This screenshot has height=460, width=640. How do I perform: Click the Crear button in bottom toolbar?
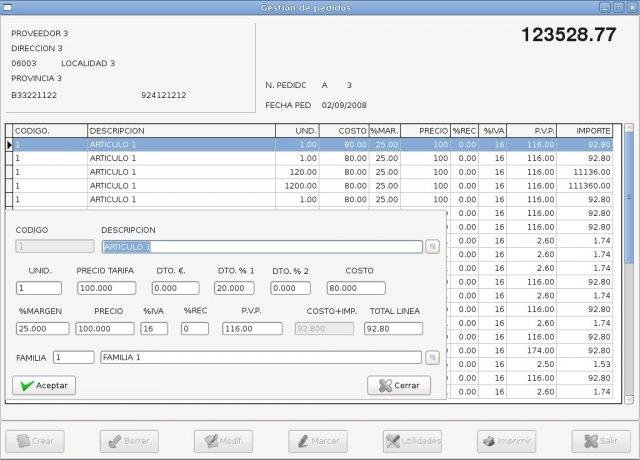[x=35, y=441]
